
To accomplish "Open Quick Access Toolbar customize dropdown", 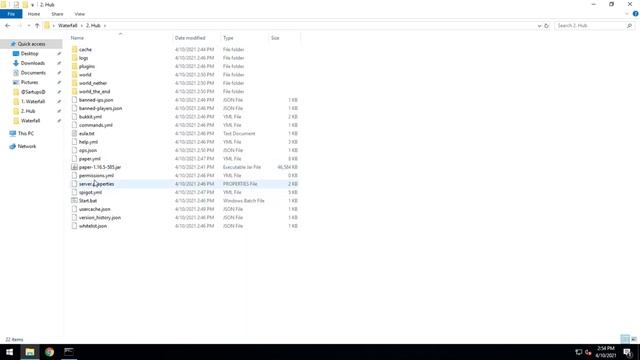I will (x=32, y=5).
